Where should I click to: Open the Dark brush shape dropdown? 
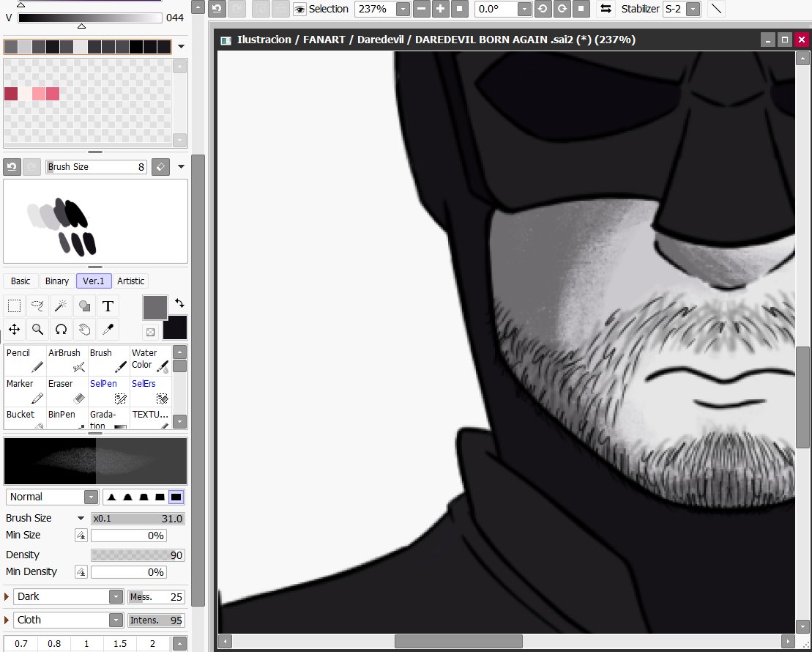point(116,596)
